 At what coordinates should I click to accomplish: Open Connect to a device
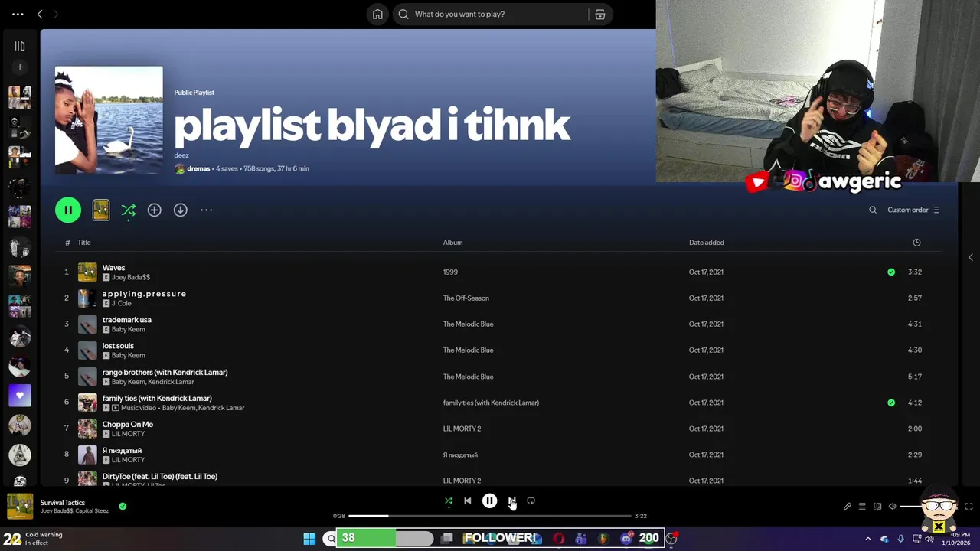click(877, 507)
